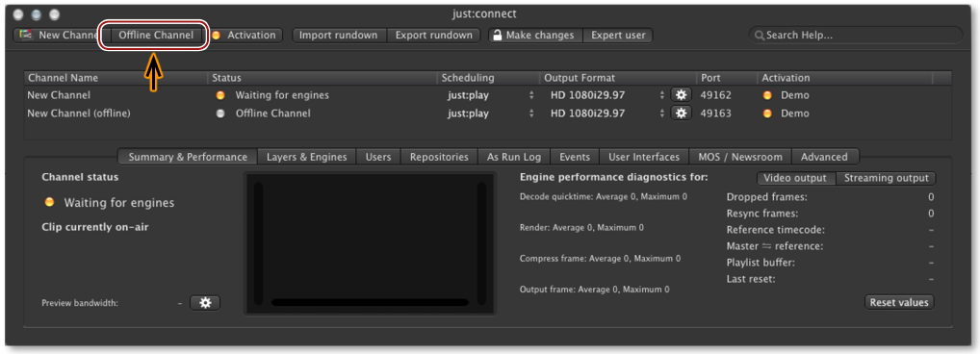Image resolution: width=980 pixels, height=354 pixels.
Task: Click the Clip currently on-air label
Action: 95,227
